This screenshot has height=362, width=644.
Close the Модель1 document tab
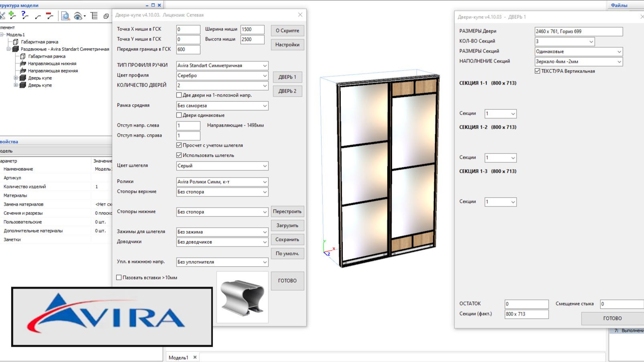click(195, 357)
